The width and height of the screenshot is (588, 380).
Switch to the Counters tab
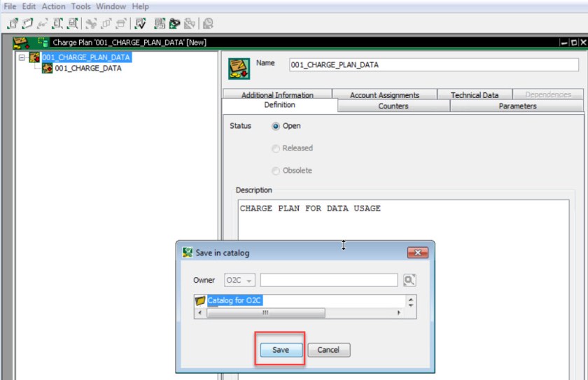coord(393,106)
